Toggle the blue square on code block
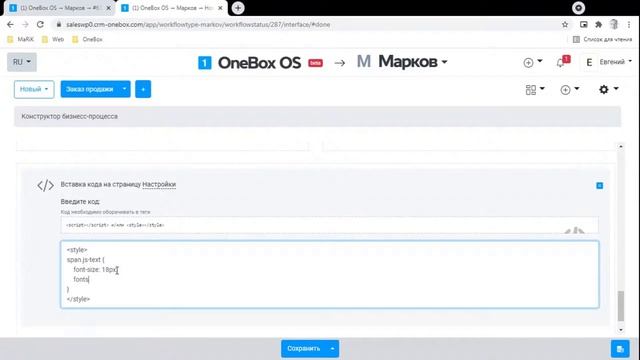 (599, 186)
